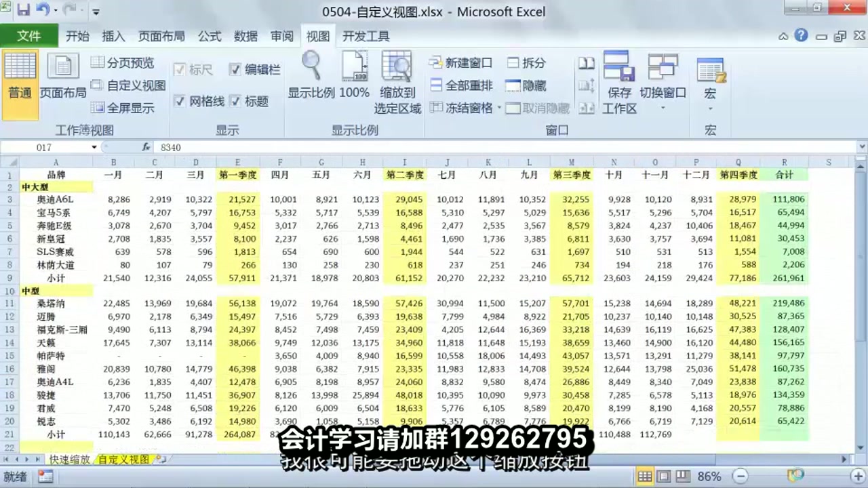Open the 文件 File tab
The width and height of the screenshot is (868, 488).
coord(29,36)
